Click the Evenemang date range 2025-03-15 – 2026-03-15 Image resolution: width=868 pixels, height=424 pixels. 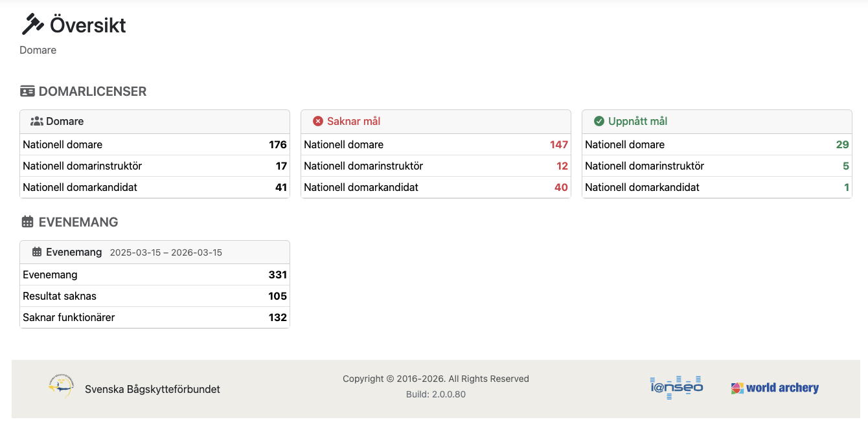tap(166, 252)
